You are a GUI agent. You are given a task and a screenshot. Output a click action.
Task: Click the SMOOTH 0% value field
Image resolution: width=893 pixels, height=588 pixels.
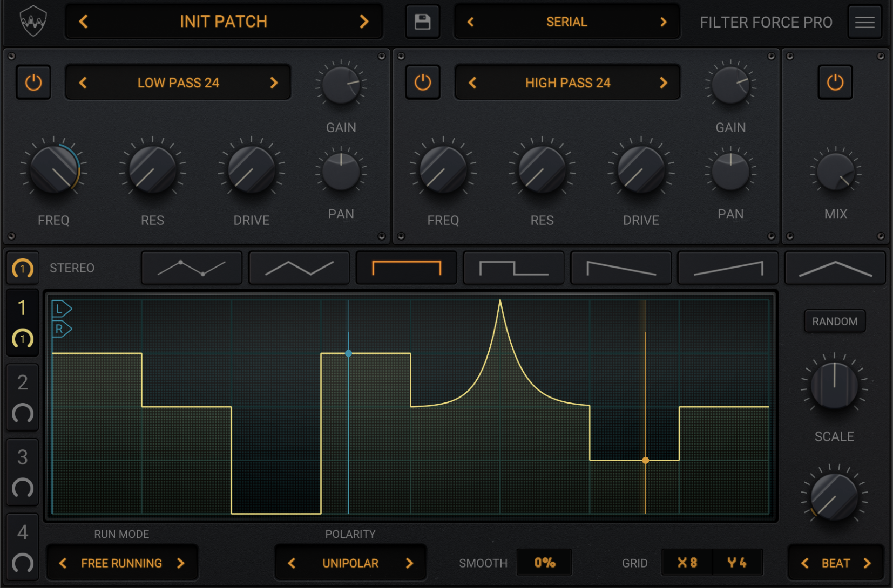tap(545, 563)
